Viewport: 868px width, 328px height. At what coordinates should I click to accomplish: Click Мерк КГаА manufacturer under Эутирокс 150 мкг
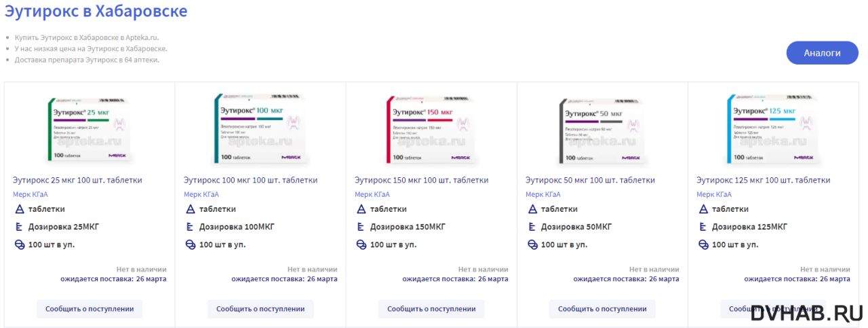pyautogui.click(x=372, y=194)
